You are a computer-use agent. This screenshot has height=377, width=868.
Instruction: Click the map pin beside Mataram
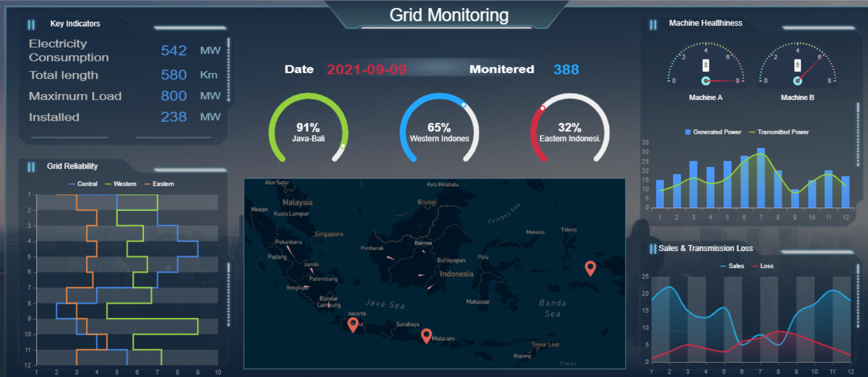[426, 334]
